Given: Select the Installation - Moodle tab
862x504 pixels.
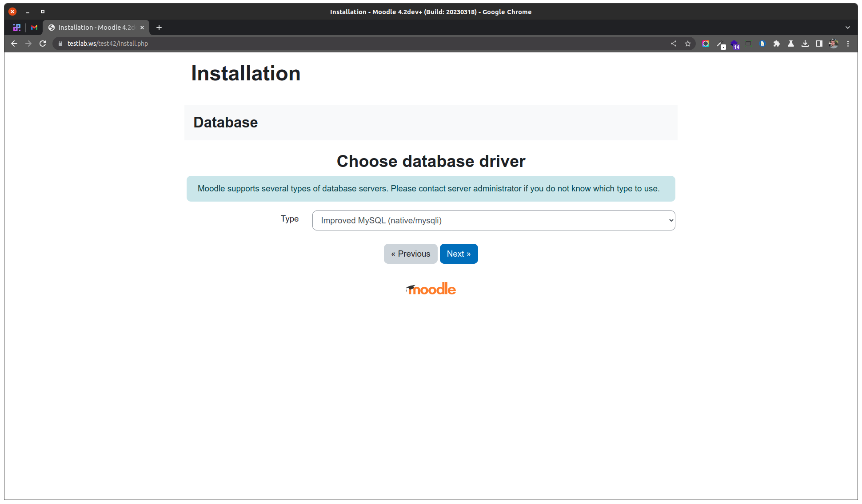Looking at the screenshot, I should pos(96,28).
